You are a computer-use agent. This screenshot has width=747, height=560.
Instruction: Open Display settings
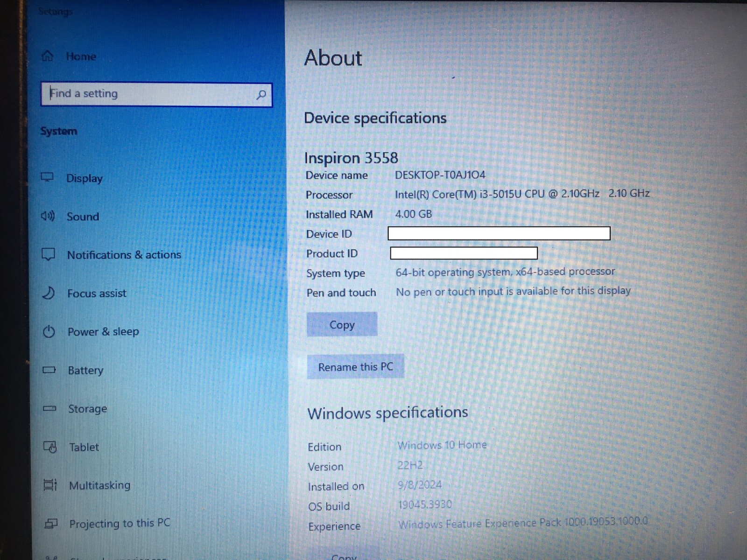coord(84,178)
